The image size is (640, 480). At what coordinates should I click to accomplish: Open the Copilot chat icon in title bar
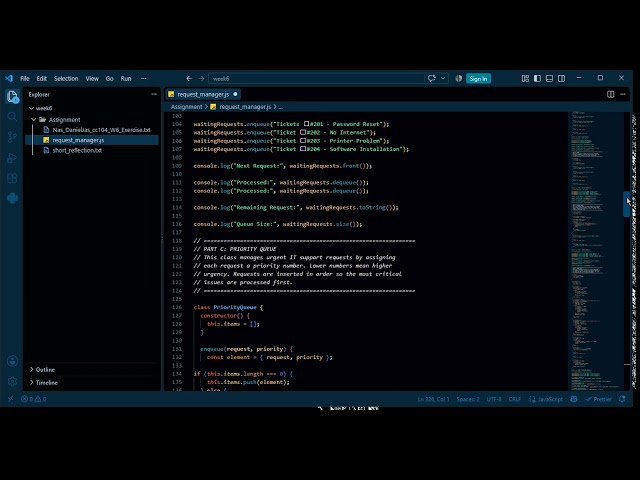(x=432, y=78)
